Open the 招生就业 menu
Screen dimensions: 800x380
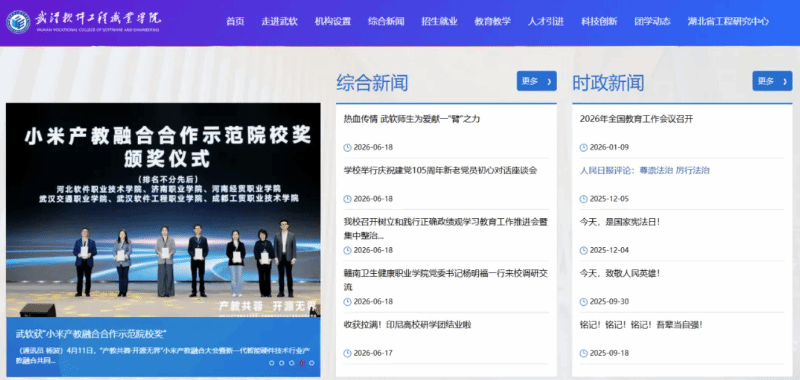click(439, 21)
